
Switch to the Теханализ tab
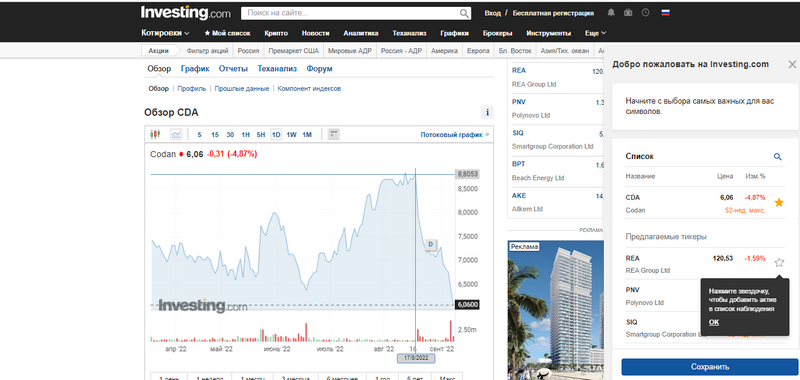click(277, 69)
